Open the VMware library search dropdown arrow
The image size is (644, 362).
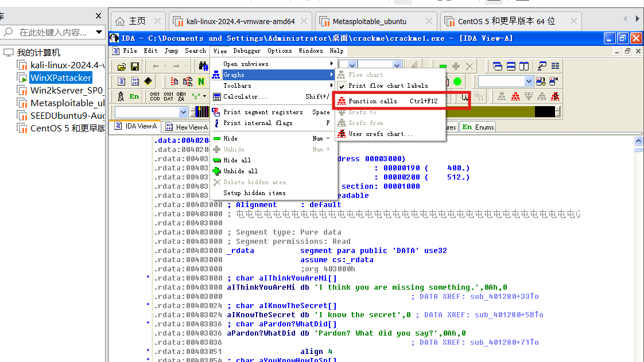[x=99, y=32]
